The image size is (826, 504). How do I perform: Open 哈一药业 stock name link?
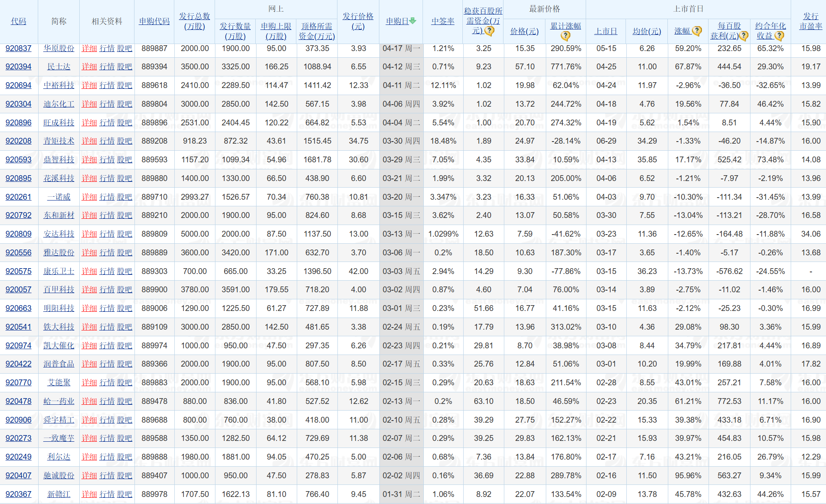[x=59, y=401]
